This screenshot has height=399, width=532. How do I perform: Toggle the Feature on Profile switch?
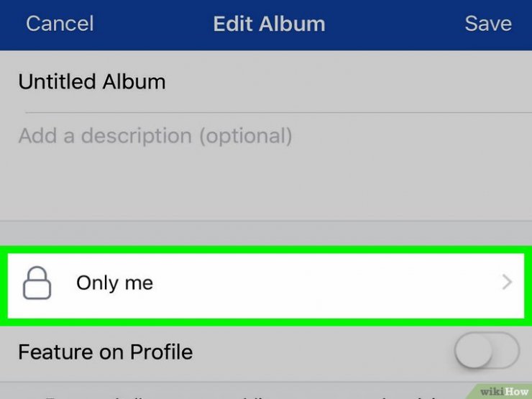pyautogui.click(x=487, y=351)
